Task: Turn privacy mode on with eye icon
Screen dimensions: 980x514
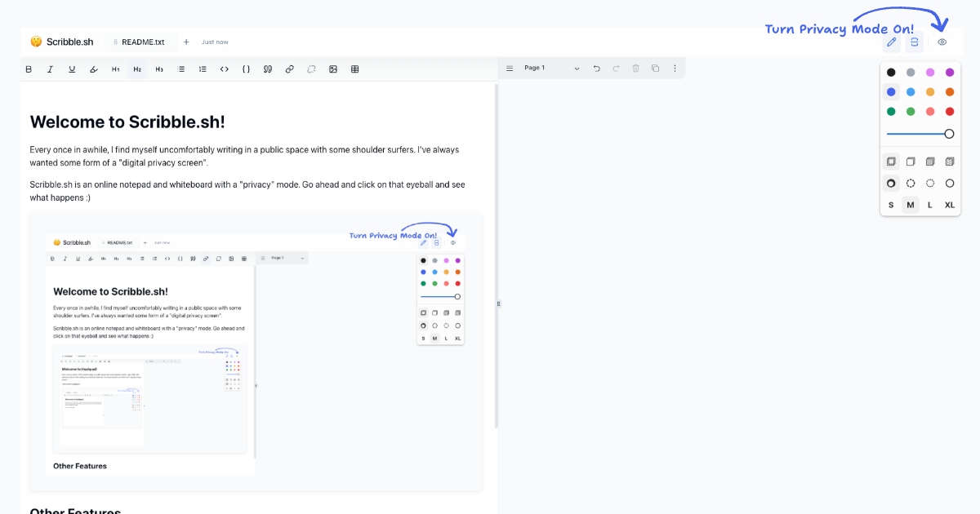Action: (x=942, y=42)
